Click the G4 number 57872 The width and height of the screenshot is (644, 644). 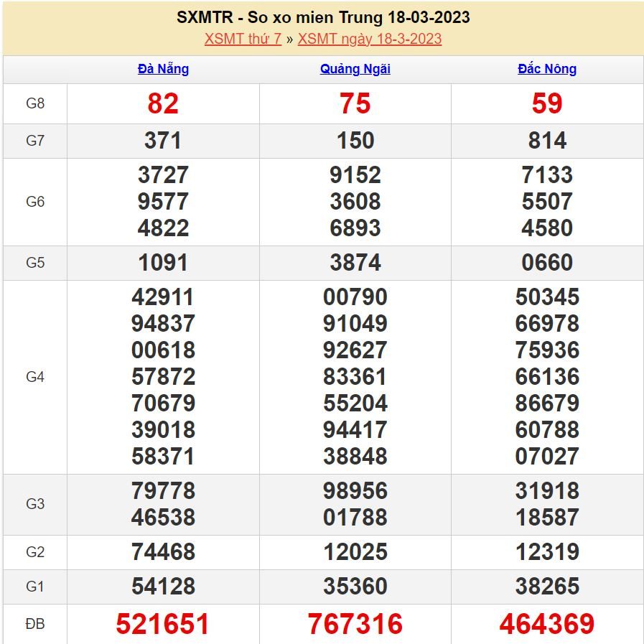click(x=163, y=377)
